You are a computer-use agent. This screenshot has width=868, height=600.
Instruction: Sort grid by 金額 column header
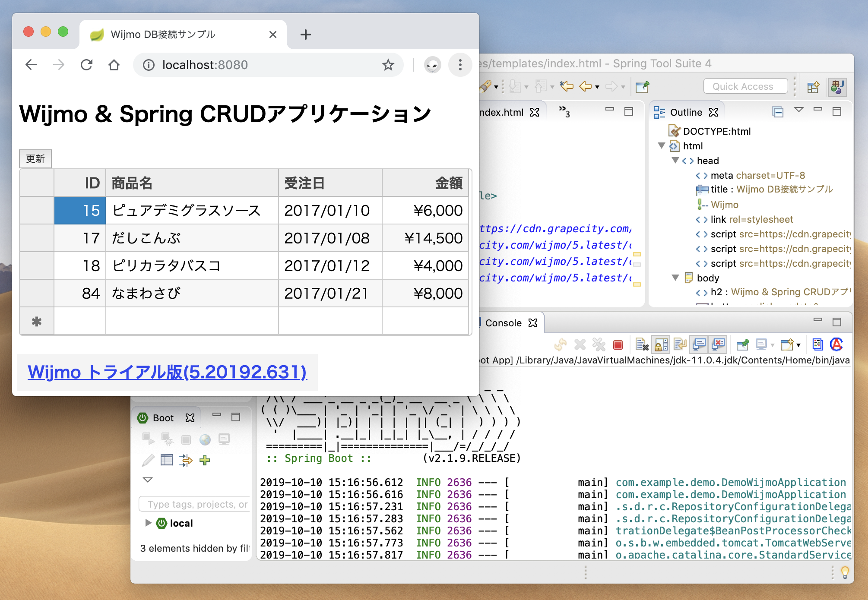coord(425,183)
